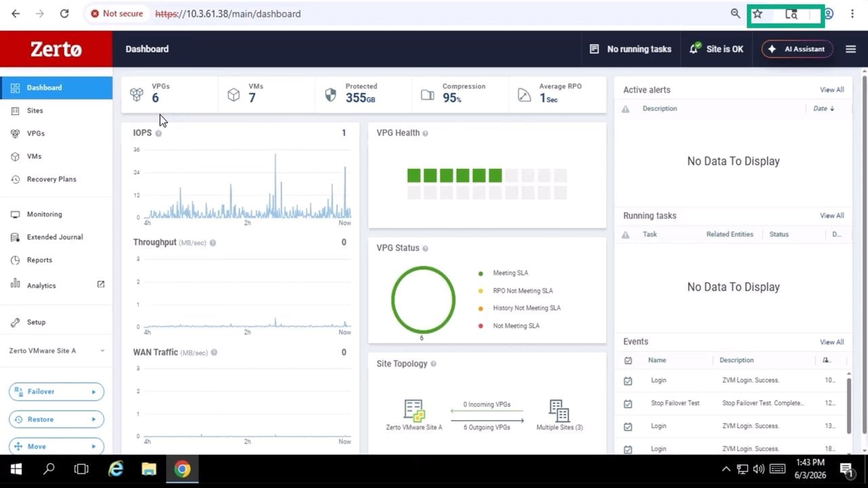
Task: Sort alerts by Description column
Action: click(660, 108)
